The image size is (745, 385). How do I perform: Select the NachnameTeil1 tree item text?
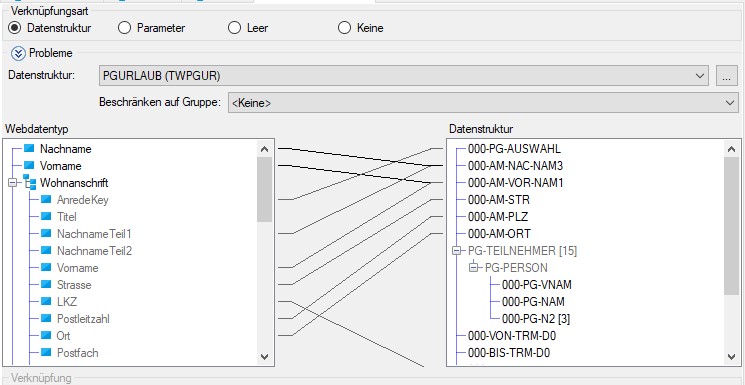(94, 234)
